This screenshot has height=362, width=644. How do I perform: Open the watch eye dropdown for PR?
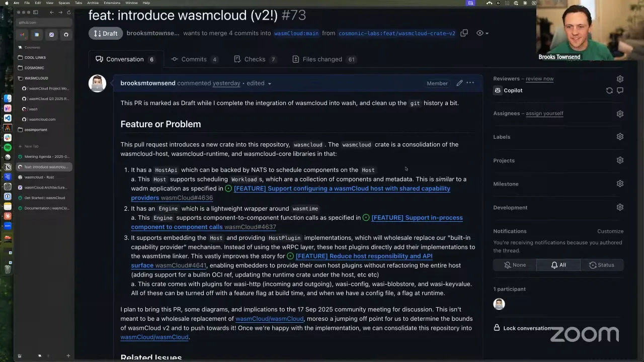click(x=482, y=33)
